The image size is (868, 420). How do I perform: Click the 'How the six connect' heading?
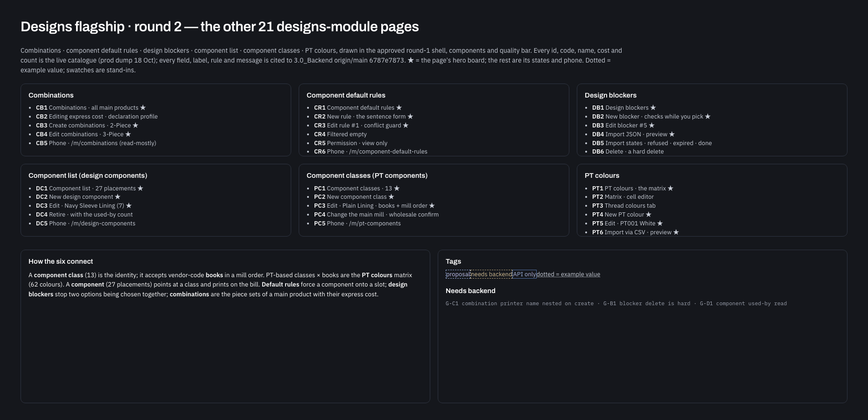[61, 261]
